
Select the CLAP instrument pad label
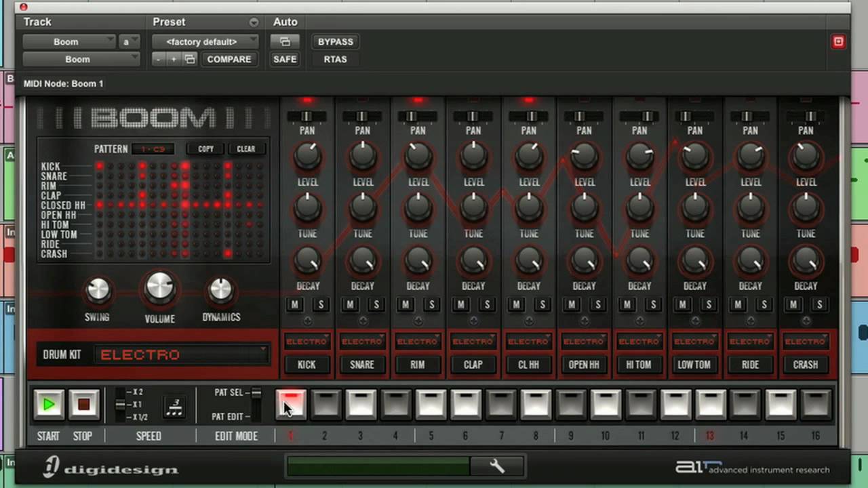[473, 365]
